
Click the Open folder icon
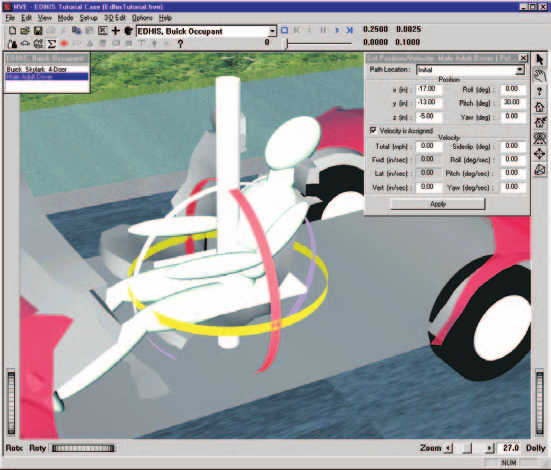25,31
